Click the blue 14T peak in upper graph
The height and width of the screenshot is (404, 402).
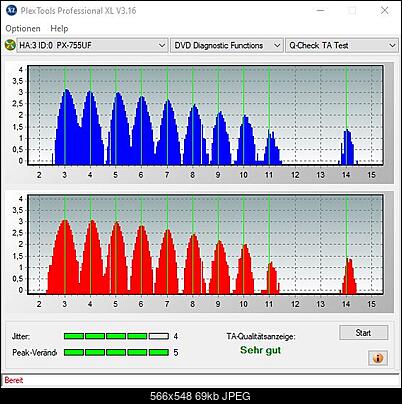pyautogui.click(x=347, y=147)
